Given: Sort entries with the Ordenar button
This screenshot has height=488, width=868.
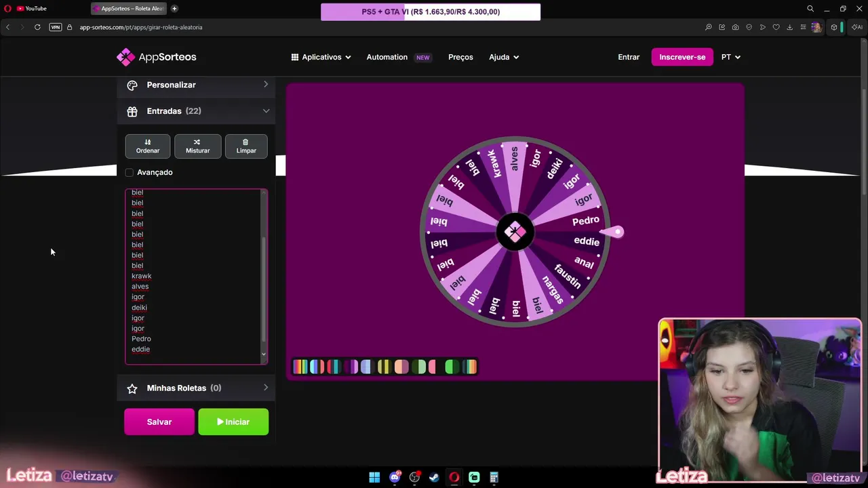Looking at the screenshot, I should pyautogui.click(x=148, y=146).
